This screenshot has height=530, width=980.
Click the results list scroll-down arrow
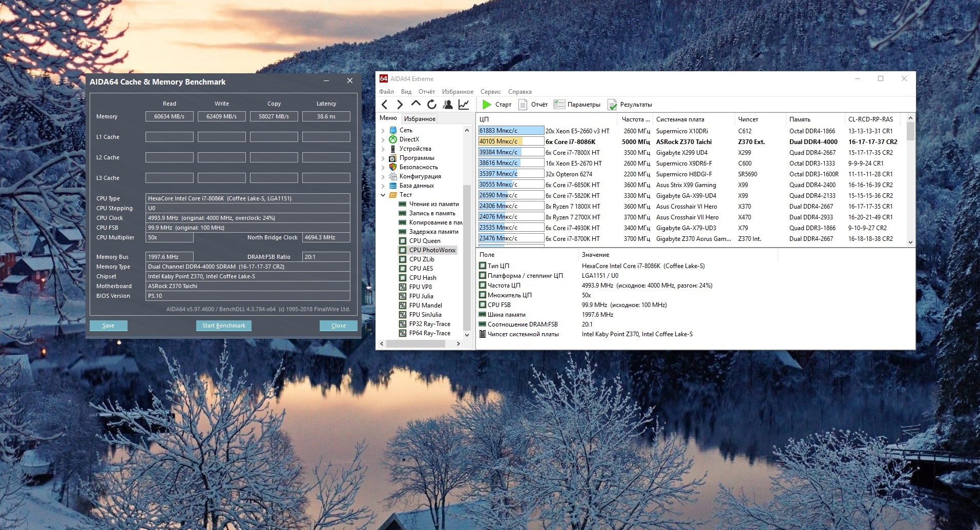point(910,242)
